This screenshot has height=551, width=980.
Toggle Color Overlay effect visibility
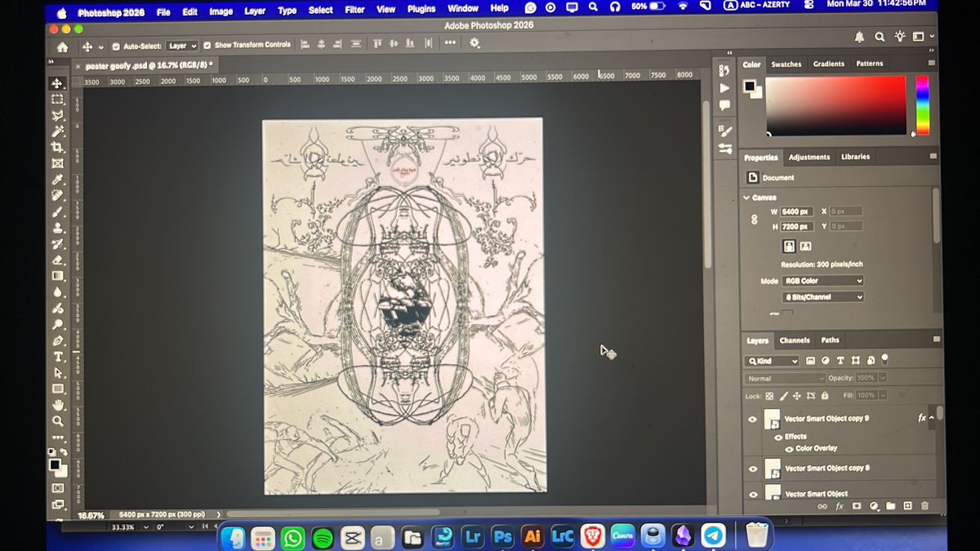(789, 449)
